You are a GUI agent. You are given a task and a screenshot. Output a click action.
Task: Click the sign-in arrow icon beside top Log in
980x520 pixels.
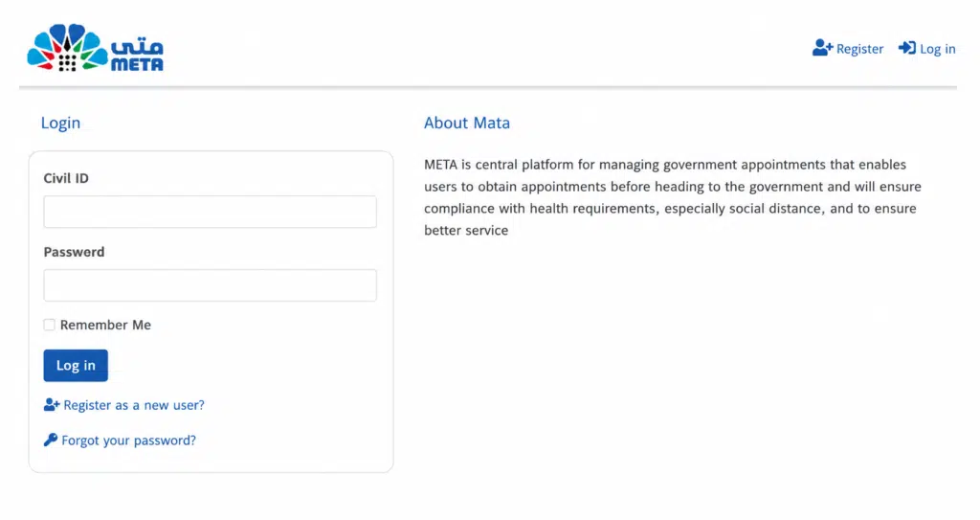[907, 48]
